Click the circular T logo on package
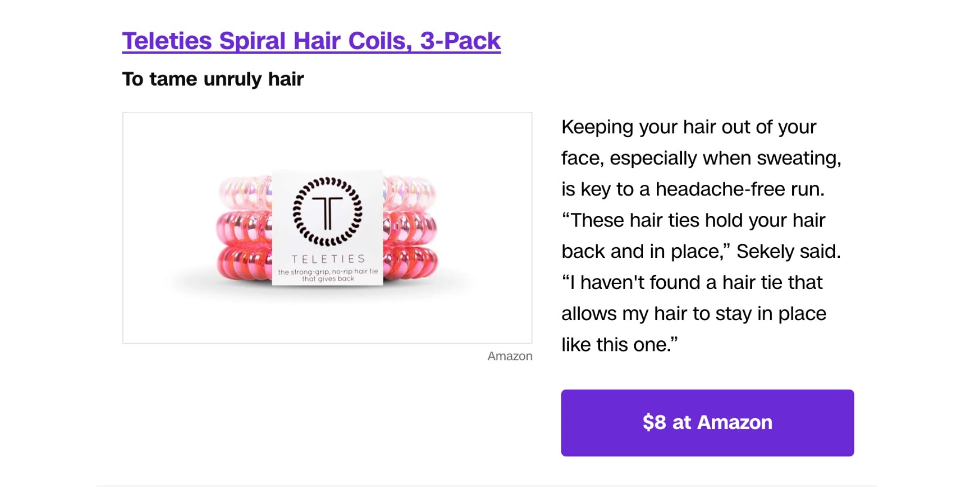This screenshot has width=980, height=487. [327, 211]
